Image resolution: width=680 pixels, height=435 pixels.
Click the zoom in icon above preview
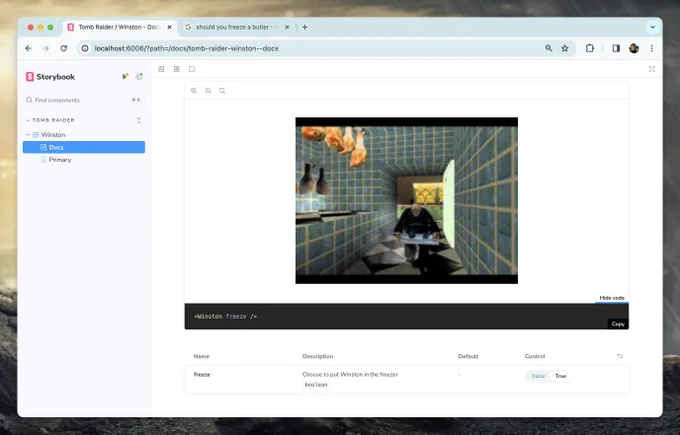click(x=194, y=91)
